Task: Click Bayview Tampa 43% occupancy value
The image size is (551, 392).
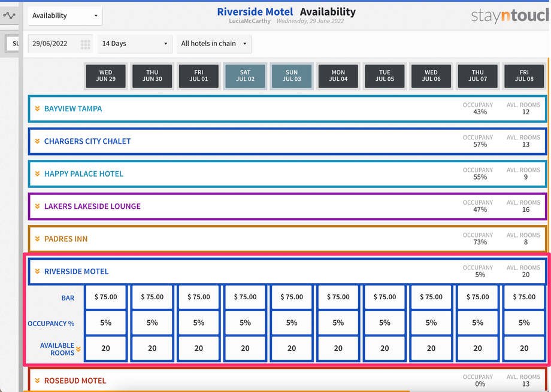Action: pyautogui.click(x=480, y=112)
